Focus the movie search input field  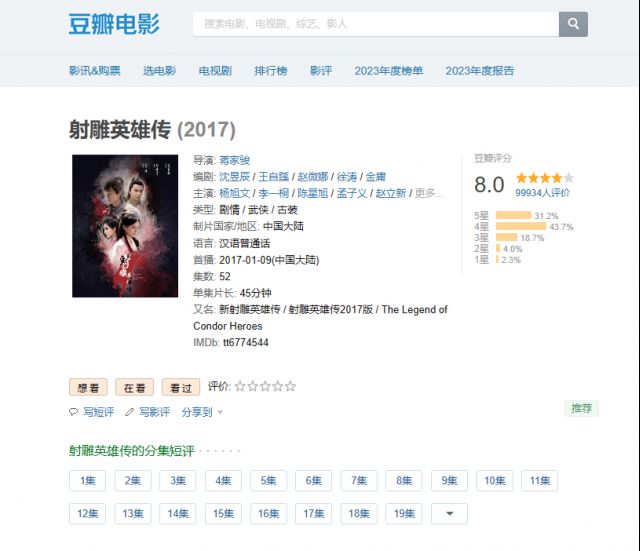click(376, 24)
